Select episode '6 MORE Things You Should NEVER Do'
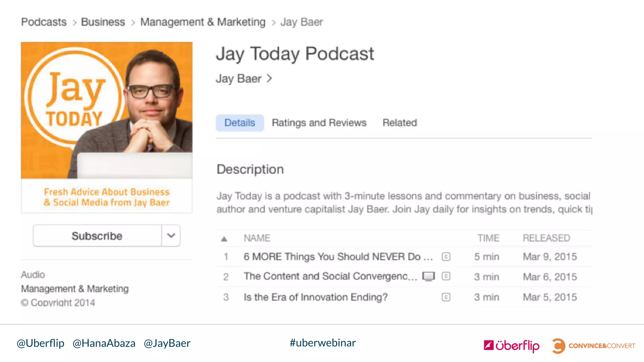Image resolution: width=644 pixels, height=362 pixels. (338, 257)
